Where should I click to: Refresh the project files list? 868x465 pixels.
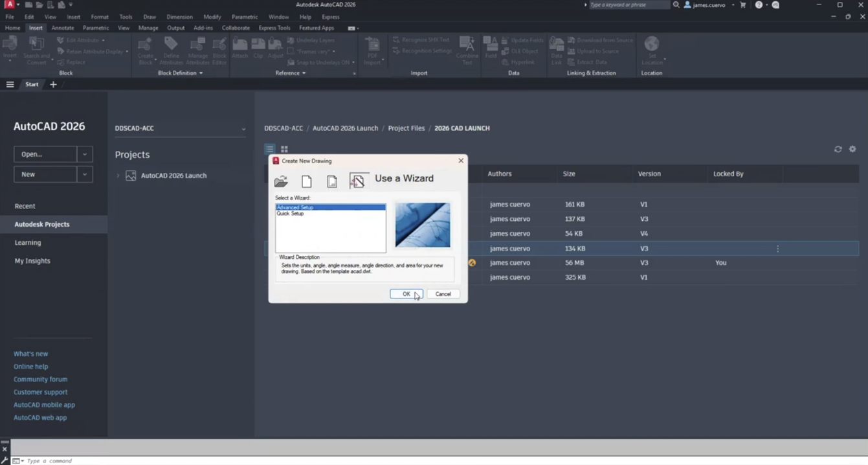pyautogui.click(x=838, y=149)
